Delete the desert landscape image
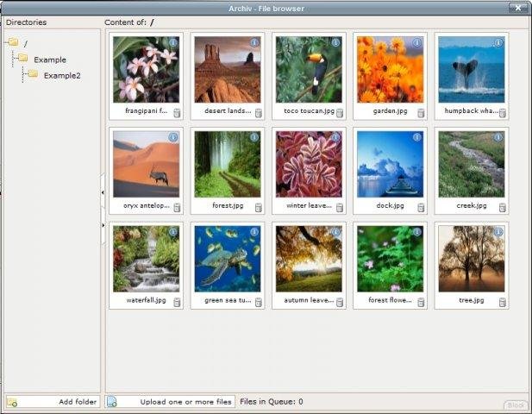 (x=258, y=113)
